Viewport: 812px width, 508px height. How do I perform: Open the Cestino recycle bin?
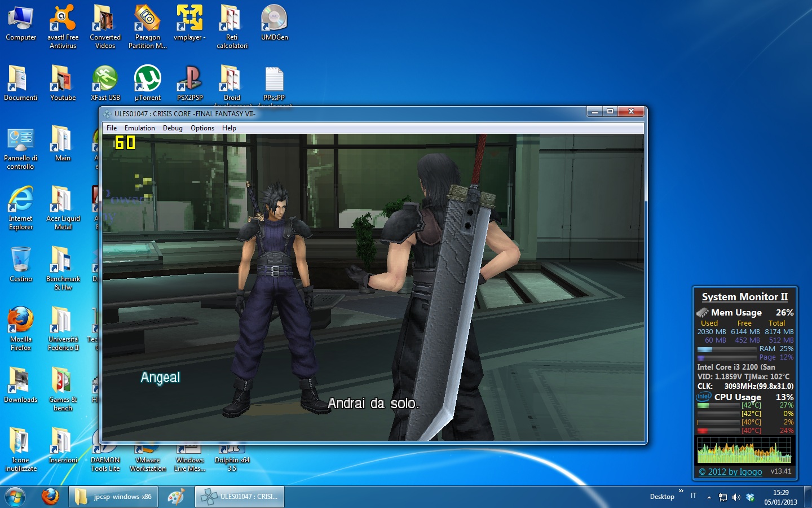pos(21,260)
